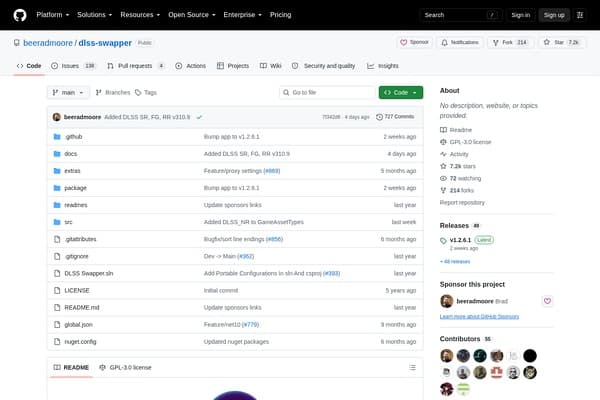Open the Projects tab
600x400 pixels.
click(233, 66)
